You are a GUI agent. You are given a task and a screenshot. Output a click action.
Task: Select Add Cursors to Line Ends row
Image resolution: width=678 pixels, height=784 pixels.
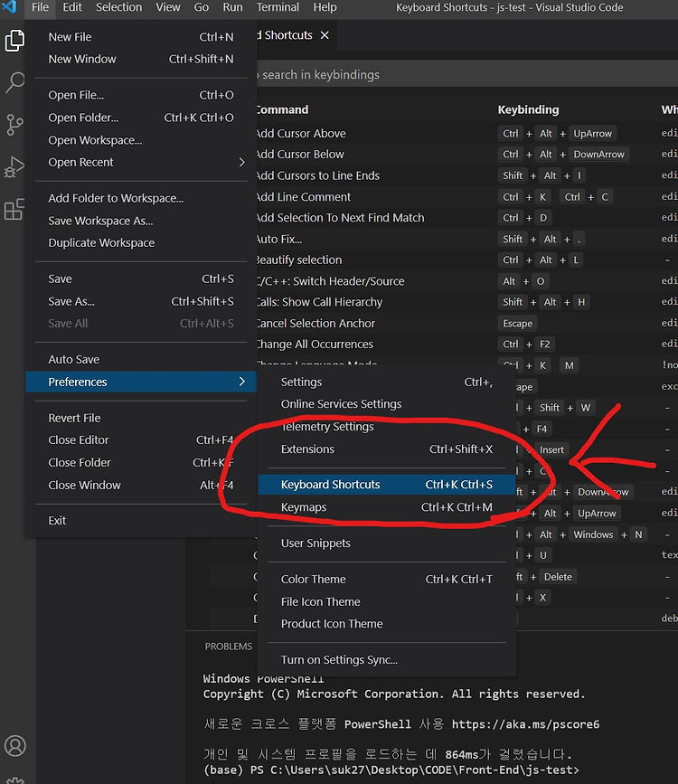pos(467,175)
